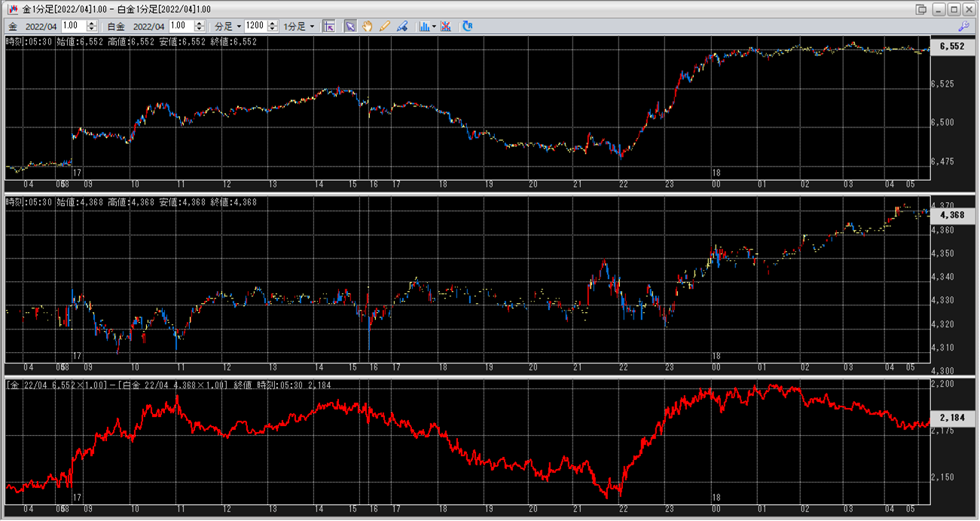Select the arrow pointer tool
The height and width of the screenshot is (521, 980).
point(350,26)
